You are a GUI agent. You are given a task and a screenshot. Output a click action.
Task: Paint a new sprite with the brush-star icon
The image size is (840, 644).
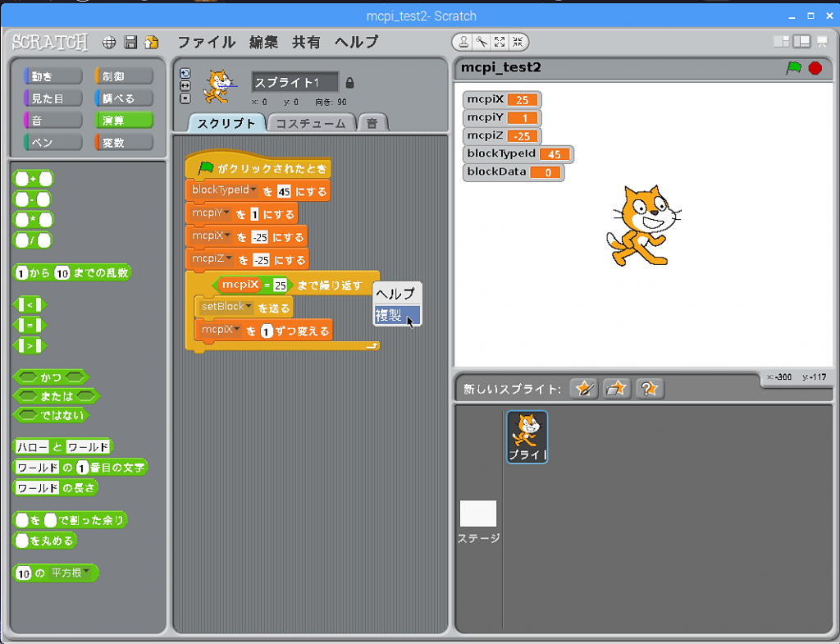tap(584, 388)
